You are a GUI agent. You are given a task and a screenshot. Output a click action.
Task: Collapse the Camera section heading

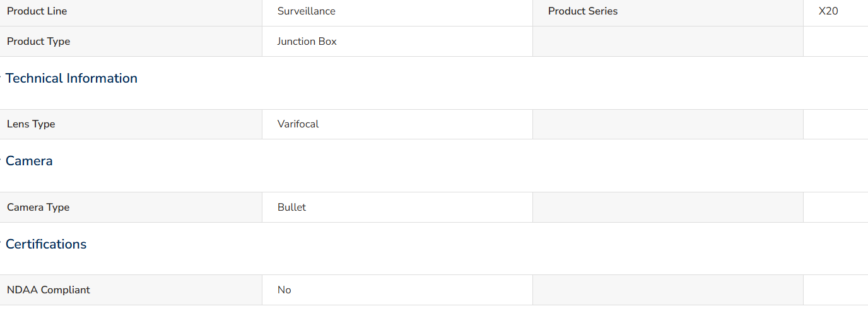(x=29, y=161)
